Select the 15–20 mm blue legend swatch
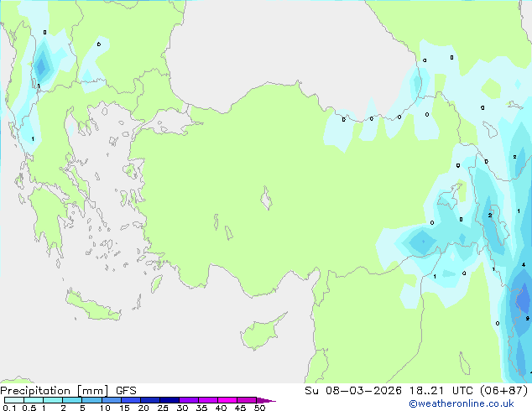The height and width of the screenshot is (411, 532). pos(131,400)
